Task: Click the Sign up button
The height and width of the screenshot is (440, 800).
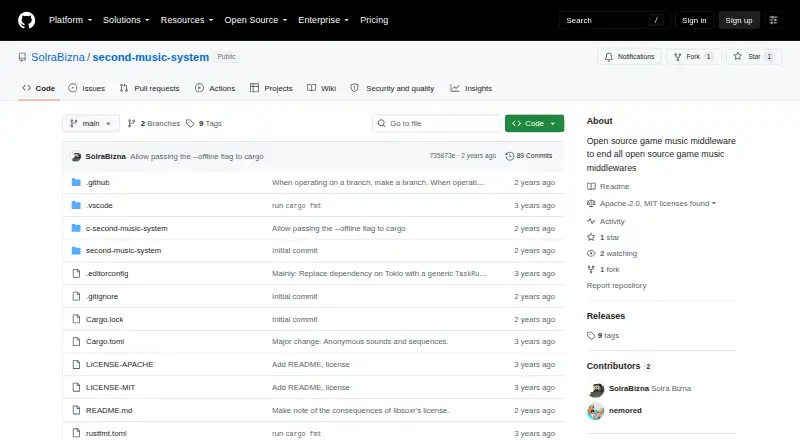Action: [739, 20]
